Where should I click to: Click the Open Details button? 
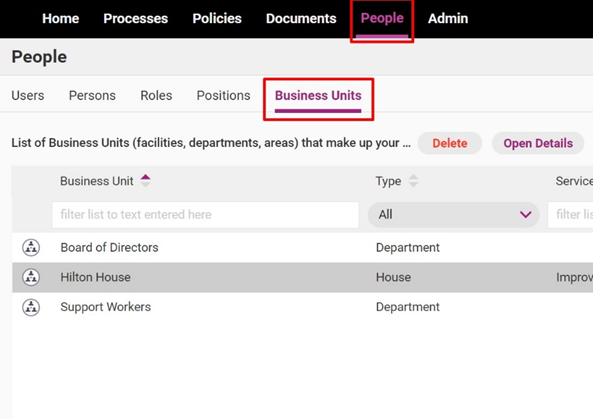[538, 143]
